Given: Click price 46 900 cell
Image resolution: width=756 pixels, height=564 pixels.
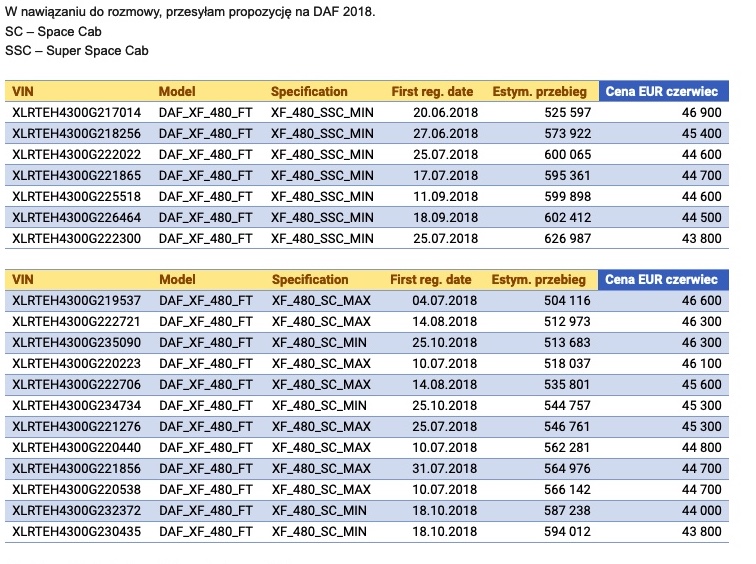Looking at the screenshot, I should (702, 113).
